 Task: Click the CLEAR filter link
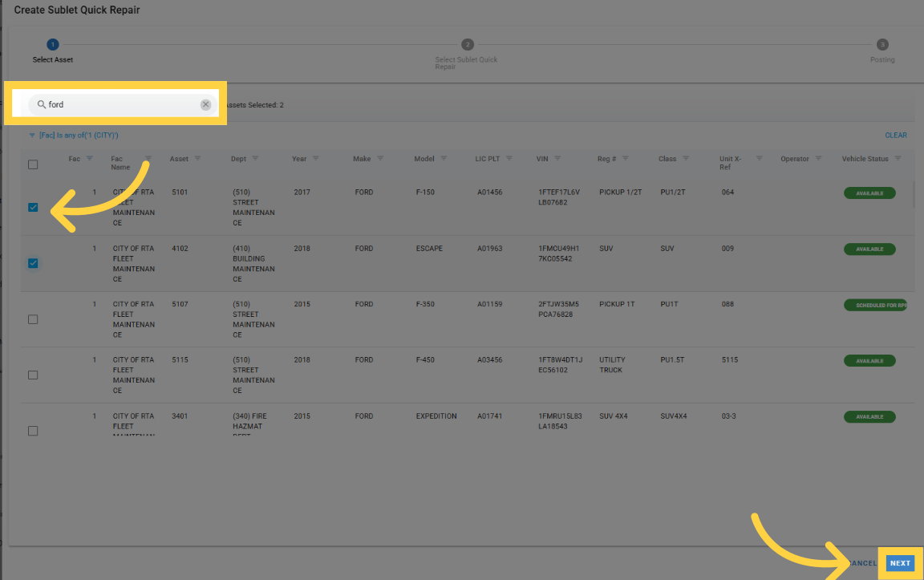pos(895,136)
